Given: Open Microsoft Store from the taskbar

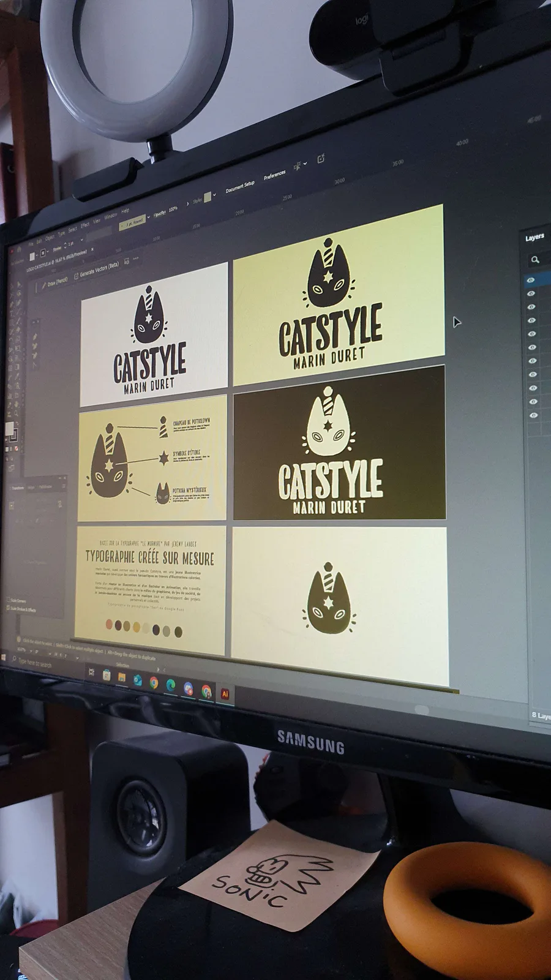Looking at the screenshot, I should [x=107, y=675].
